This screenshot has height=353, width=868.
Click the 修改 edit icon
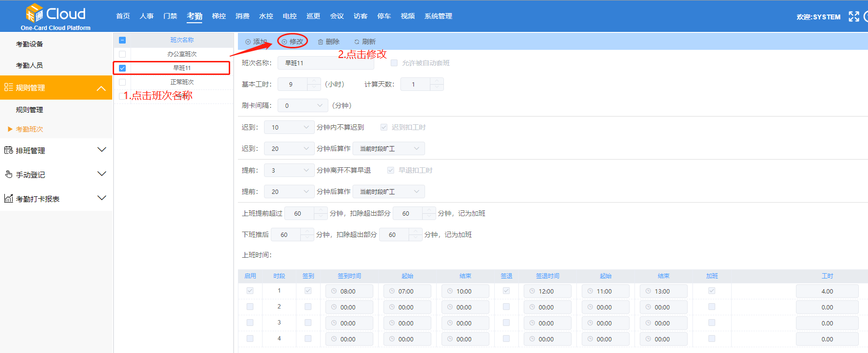tap(284, 42)
